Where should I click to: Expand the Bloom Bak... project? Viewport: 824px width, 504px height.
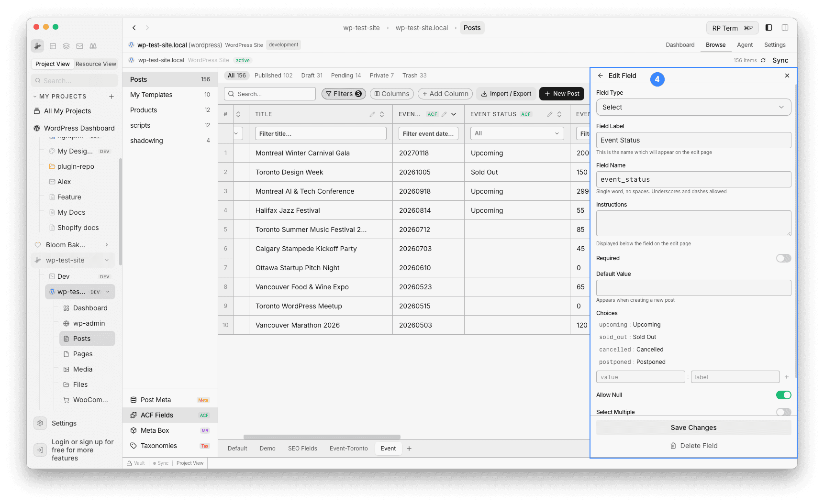click(x=107, y=245)
